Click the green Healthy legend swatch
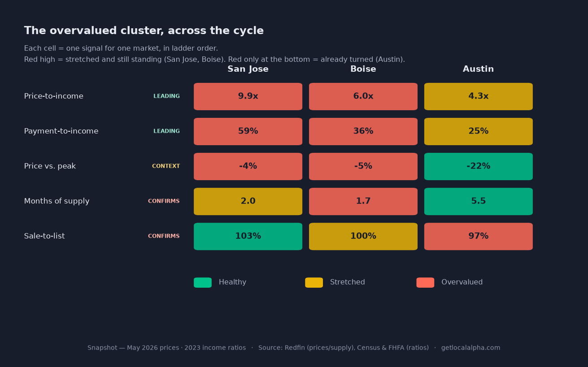 click(x=203, y=282)
